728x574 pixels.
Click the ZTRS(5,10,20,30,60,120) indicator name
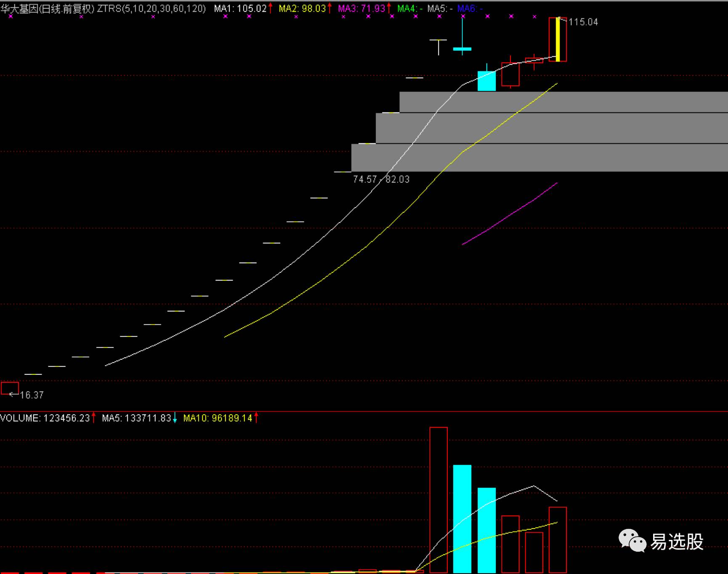pos(151,8)
